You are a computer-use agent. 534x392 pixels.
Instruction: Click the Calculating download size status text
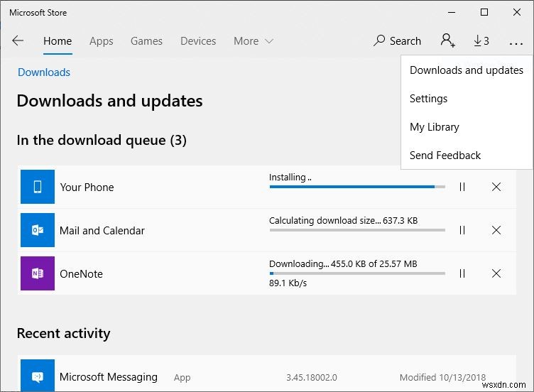(343, 221)
